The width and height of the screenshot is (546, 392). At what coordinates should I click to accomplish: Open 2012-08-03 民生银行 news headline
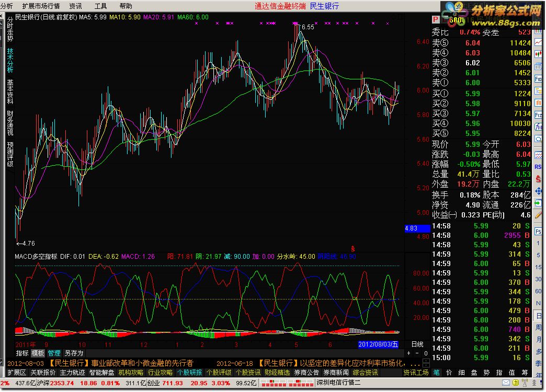coord(100,363)
